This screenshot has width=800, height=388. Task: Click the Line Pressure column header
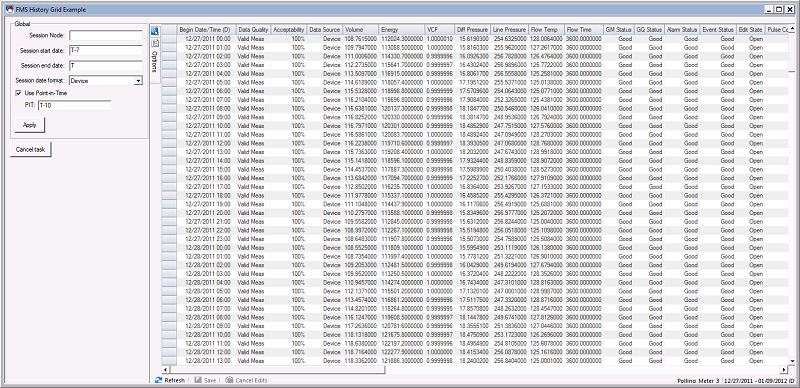point(509,30)
